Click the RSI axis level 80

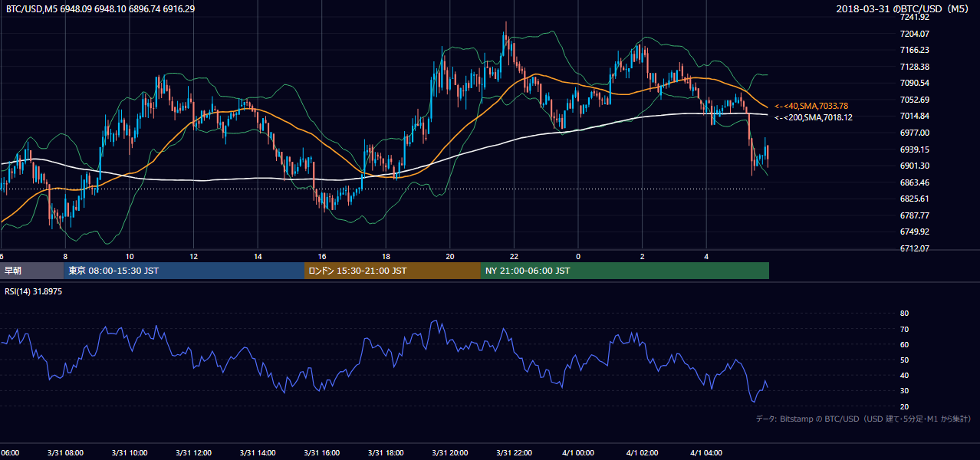pyautogui.click(x=905, y=314)
